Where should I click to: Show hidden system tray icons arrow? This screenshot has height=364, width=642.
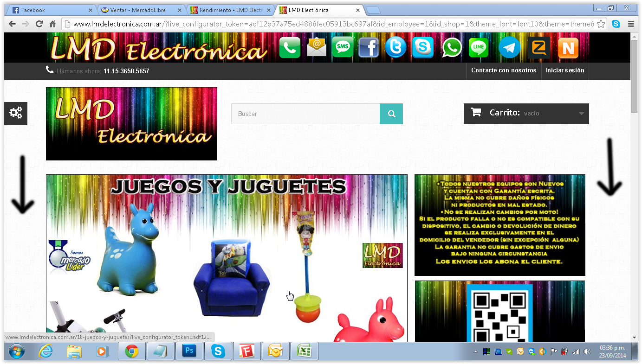tap(475, 352)
